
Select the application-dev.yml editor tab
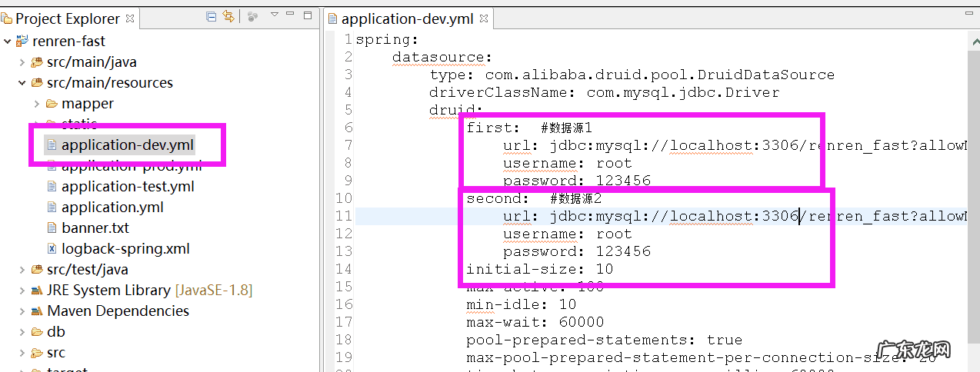click(x=409, y=18)
